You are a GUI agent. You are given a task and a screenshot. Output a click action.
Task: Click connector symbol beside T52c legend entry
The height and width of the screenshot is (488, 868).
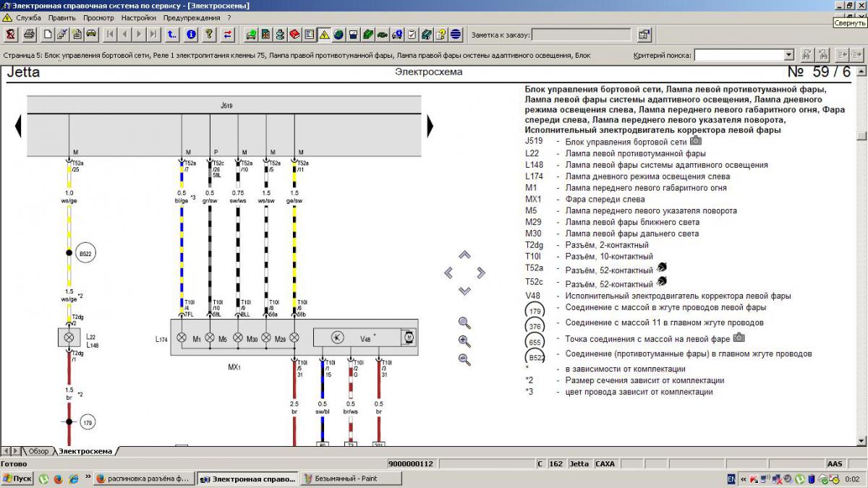(661, 281)
